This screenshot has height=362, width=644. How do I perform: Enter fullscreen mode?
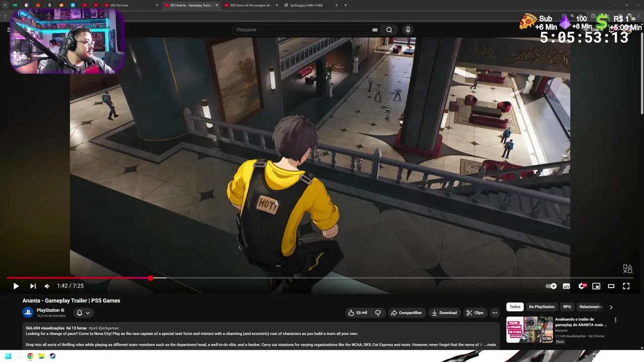626,286
